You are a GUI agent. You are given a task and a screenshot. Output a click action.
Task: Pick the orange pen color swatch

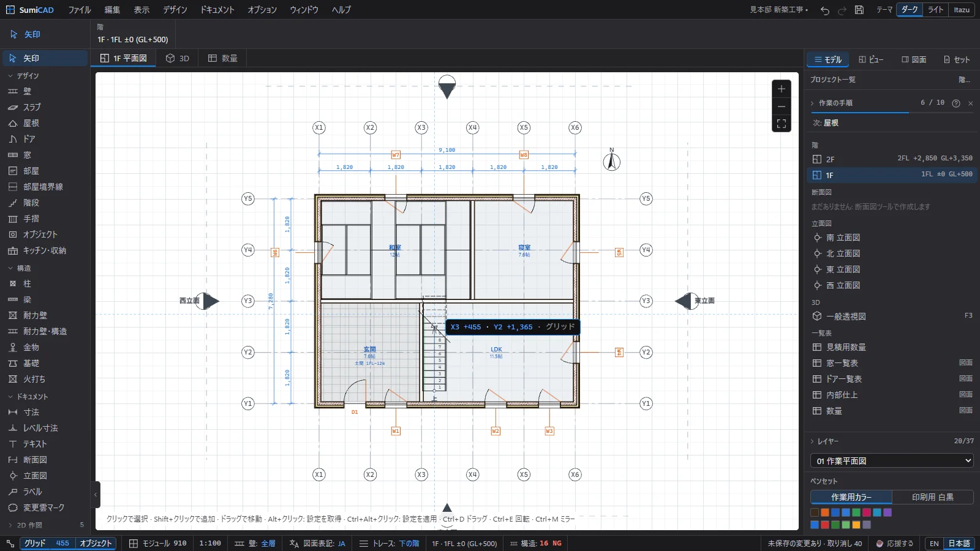[x=825, y=512]
